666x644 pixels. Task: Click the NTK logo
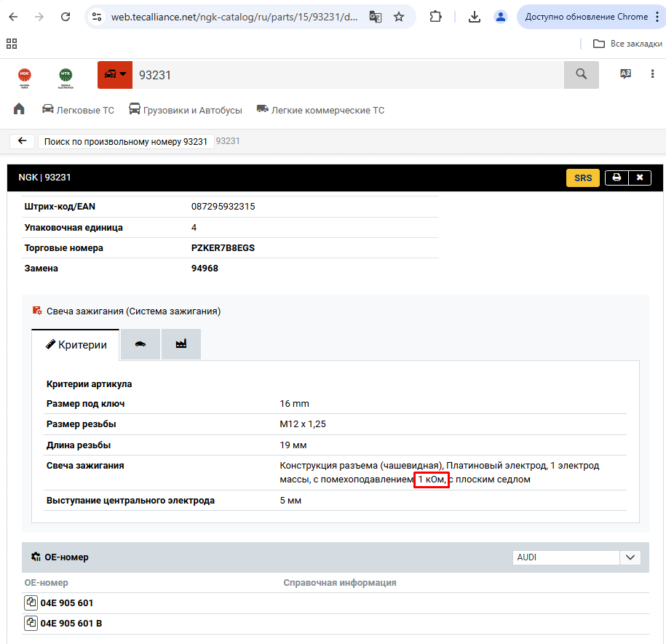click(66, 78)
